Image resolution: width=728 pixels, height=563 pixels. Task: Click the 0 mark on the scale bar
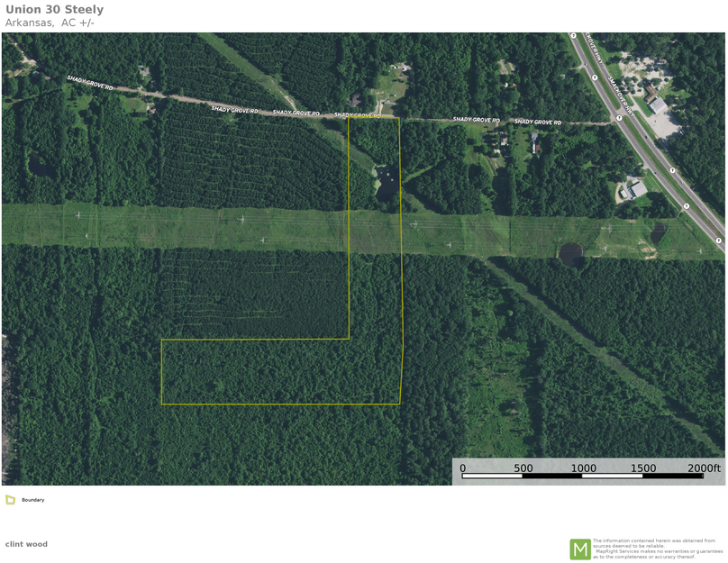[463, 468]
